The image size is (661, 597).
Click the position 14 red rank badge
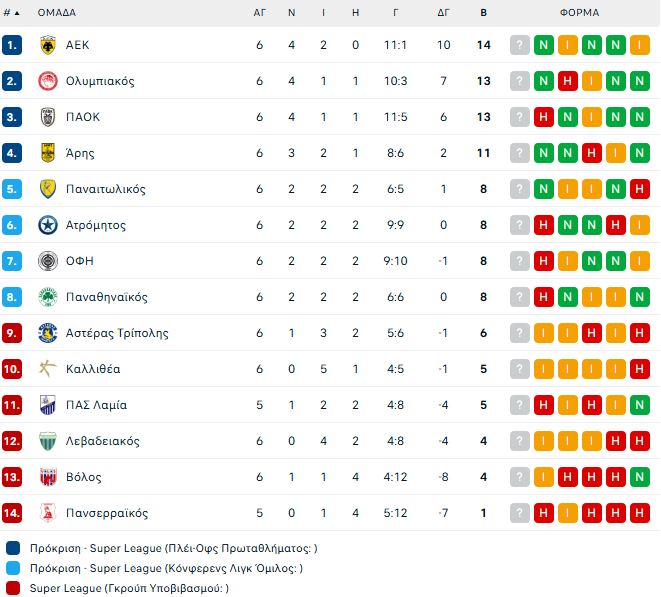[12, 513]
